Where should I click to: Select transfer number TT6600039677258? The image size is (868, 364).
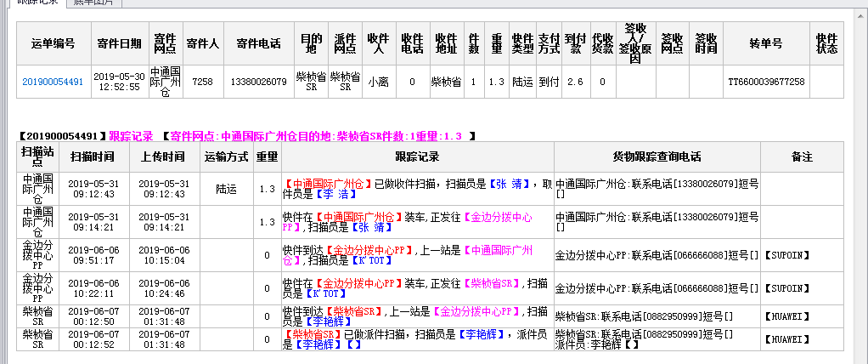766,82
